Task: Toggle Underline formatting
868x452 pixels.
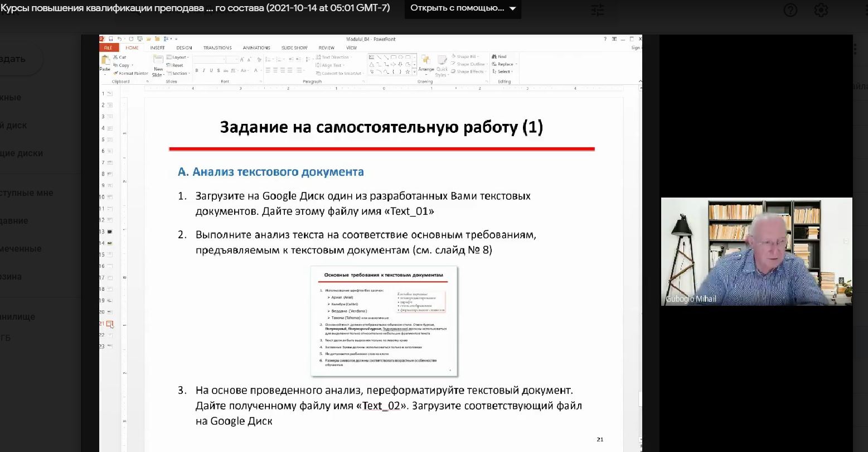Action: (x=211, y=70)
